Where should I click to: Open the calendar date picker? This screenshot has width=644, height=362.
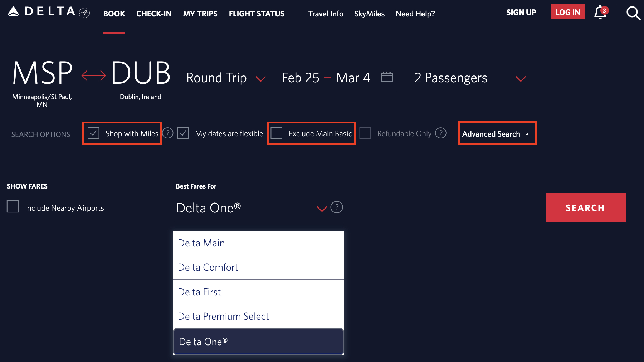387,77
